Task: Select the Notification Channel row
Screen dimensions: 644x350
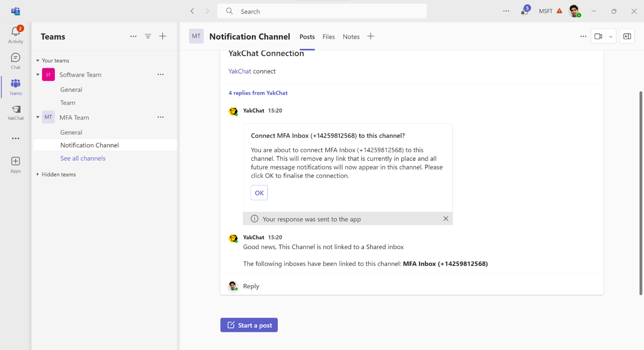Action: tap(105, 145)
